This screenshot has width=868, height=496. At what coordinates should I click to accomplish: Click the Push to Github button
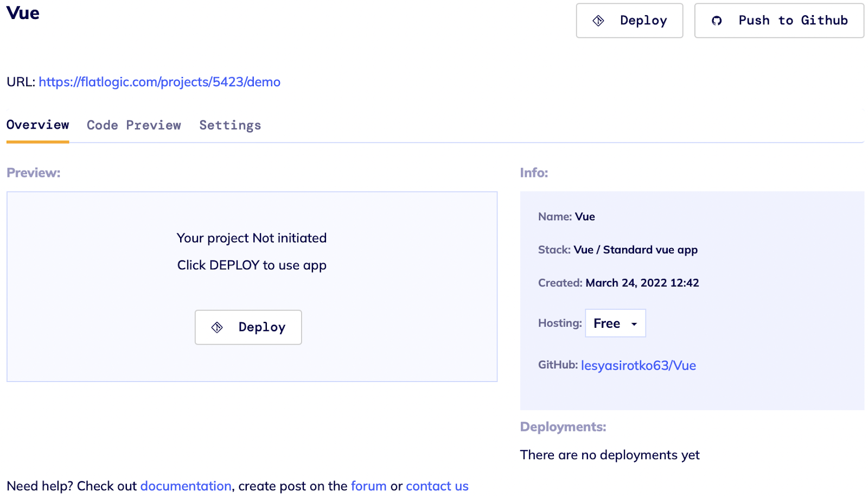779,21
